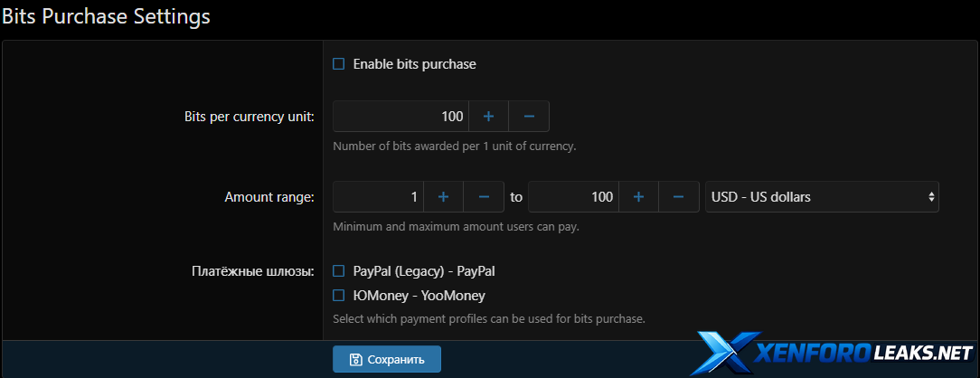The image size is (980, 378).
Task: Focus the bits per currency unit field
Action: (400, 117)
